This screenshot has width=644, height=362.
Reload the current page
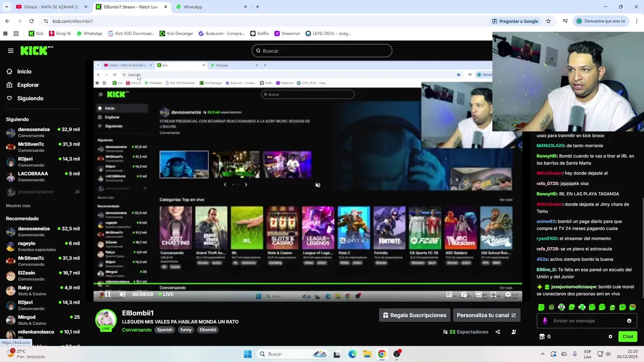tap(31, 21)
